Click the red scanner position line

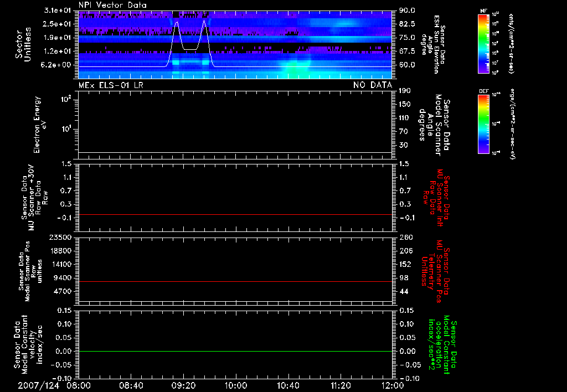235,282
